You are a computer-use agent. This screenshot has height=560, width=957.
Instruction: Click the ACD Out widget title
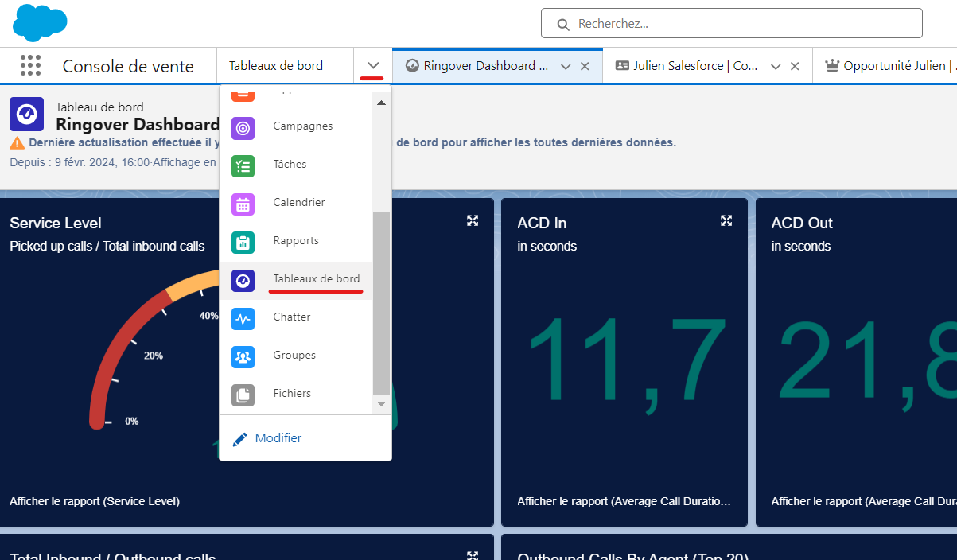[802, 224]
